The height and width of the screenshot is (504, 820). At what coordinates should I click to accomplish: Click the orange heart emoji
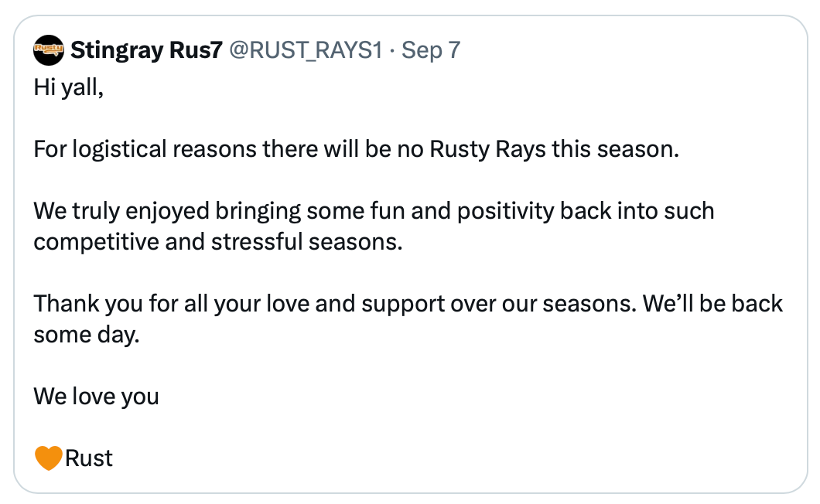pos(48,458)
